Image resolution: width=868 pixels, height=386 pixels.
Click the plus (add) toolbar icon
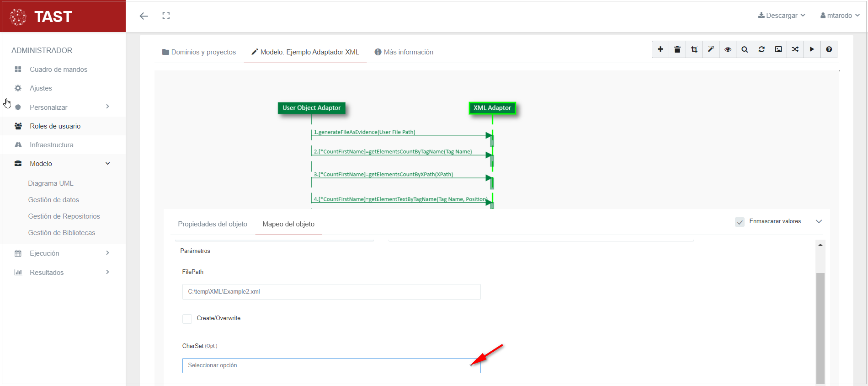click(660, 49)
